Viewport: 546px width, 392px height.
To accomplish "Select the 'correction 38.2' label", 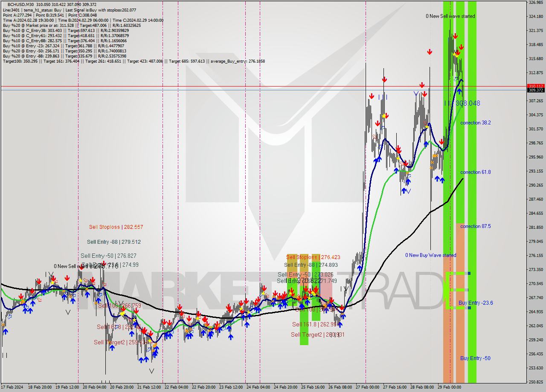I will pos(475,123).
